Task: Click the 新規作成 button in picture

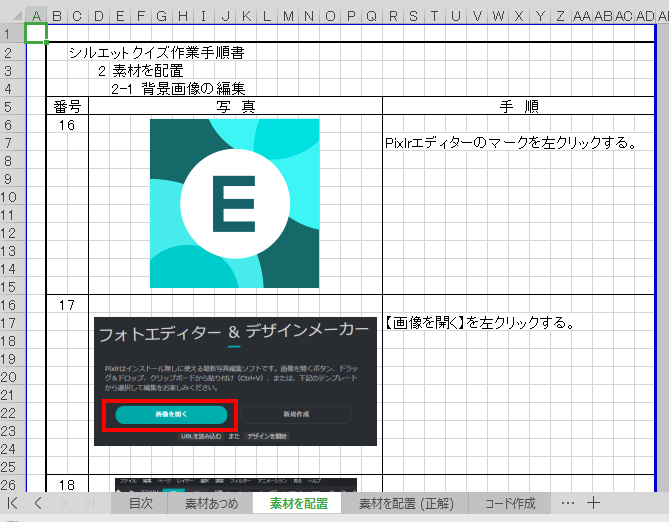Action: [296, 414]
